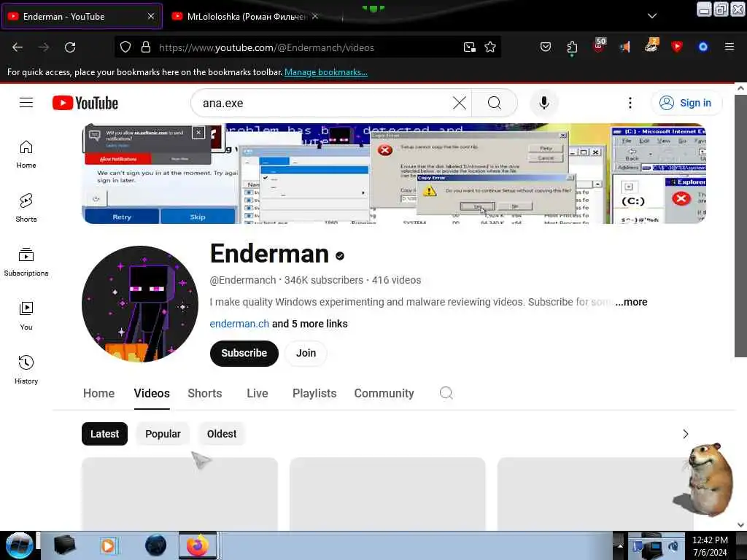Reload the page with the refresh icon

70,47
